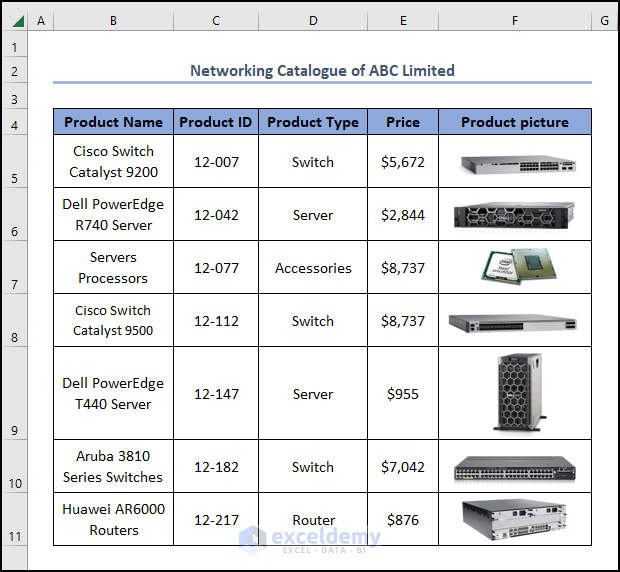Image resolution: width=620 pixels, height=572 pixels.
Task: Click the Switch type cell for 12-182
Action: 313,466
